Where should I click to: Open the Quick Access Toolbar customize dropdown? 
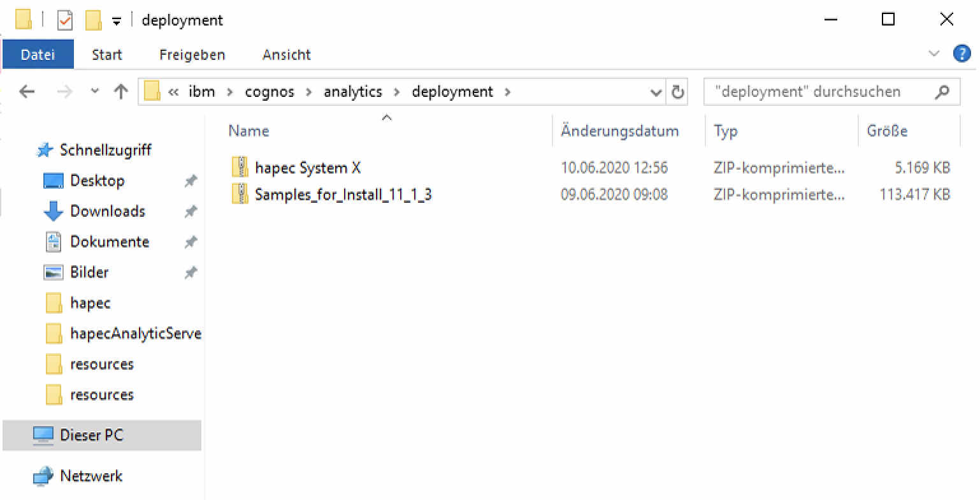point(116,21)
